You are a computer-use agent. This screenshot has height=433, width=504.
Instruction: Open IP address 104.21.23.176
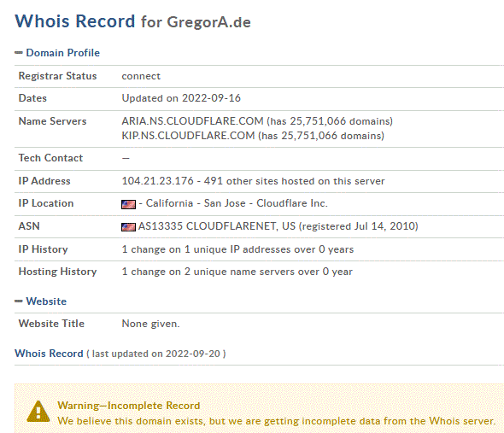157,181
